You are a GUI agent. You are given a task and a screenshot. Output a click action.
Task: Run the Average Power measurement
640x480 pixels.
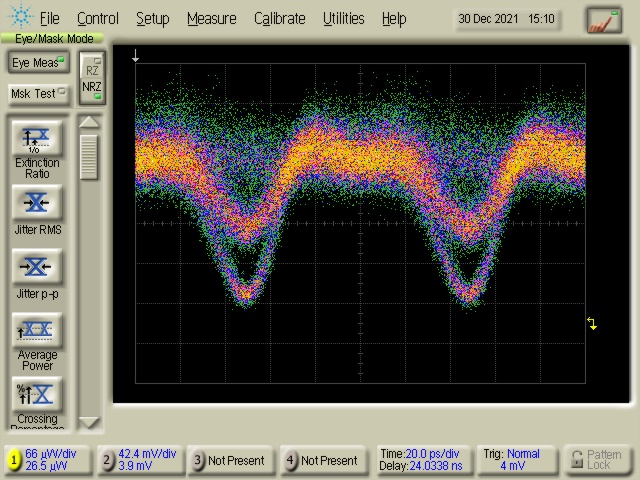point(37,330)
